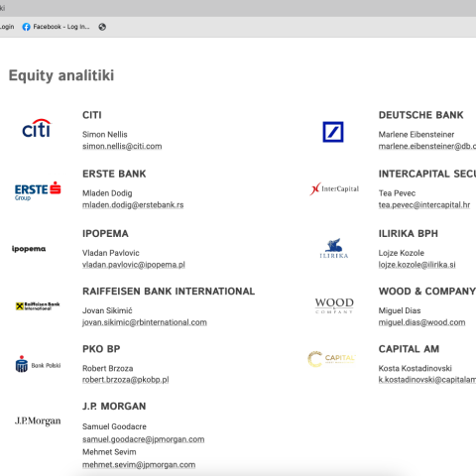Click the Citi logo
This screenshot has height=476, width=476.
(x=37, y=128)
